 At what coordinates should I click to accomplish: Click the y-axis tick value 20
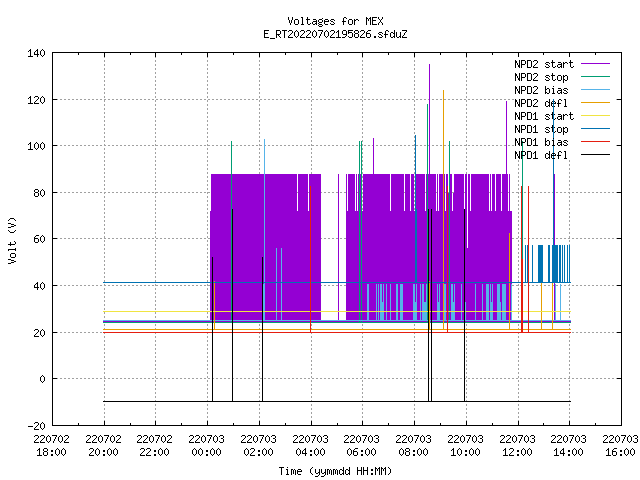click(x=39, y=333)
